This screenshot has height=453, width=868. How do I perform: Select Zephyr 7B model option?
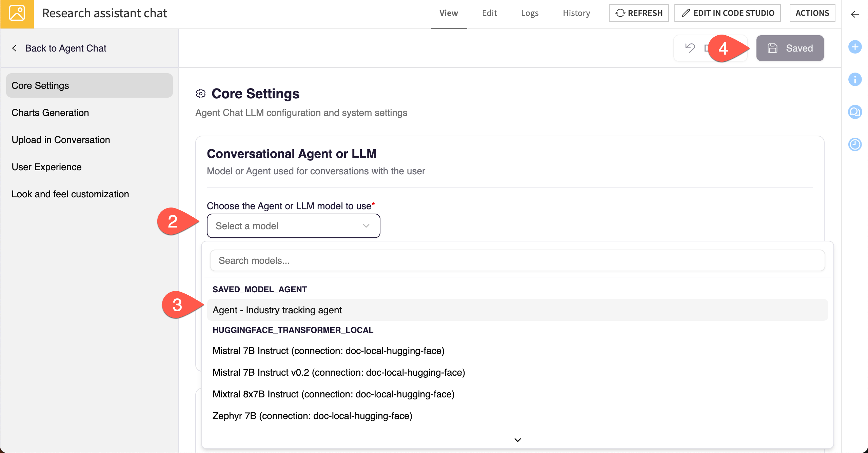point(517,416)
